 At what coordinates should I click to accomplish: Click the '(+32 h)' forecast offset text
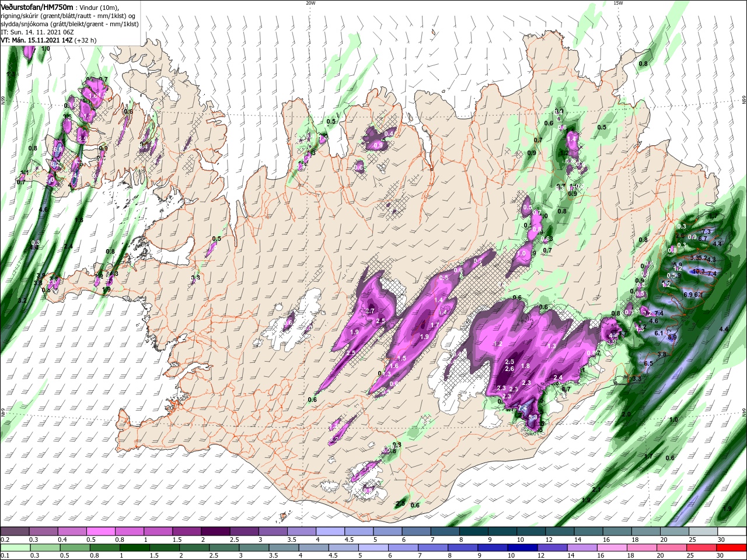pyautogui.click(x=85, y=40)
